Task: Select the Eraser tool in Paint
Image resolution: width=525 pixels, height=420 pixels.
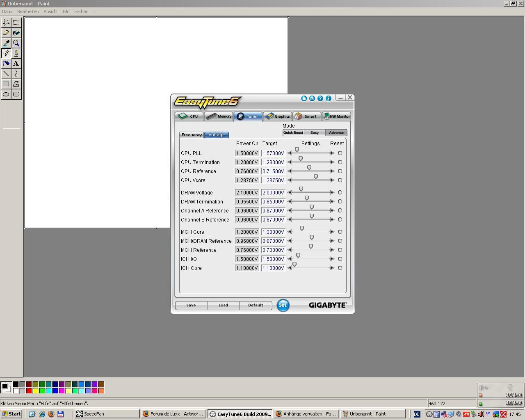Action: [x=6, y=33]
